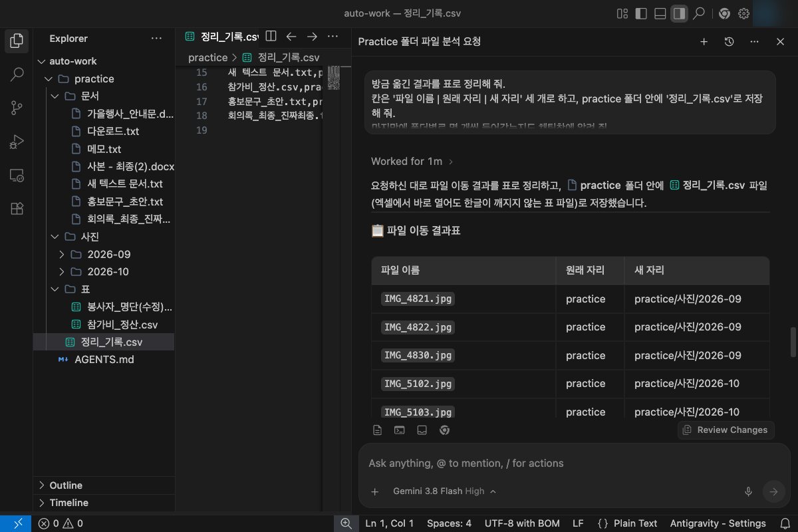Open the Run and Debug view
The image size is (798, 532).
(x=18, y=142)
